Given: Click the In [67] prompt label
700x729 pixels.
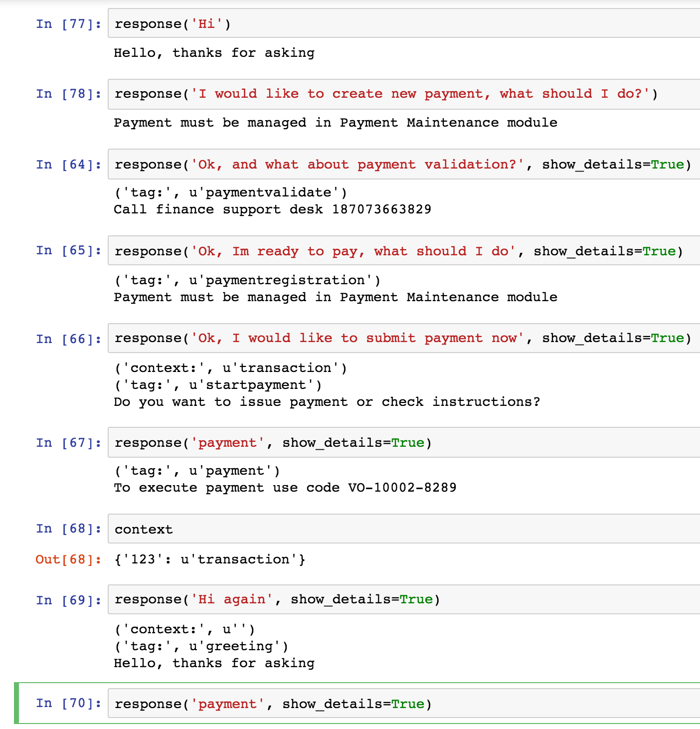Looking at the screenshot, I should point(68,443).
